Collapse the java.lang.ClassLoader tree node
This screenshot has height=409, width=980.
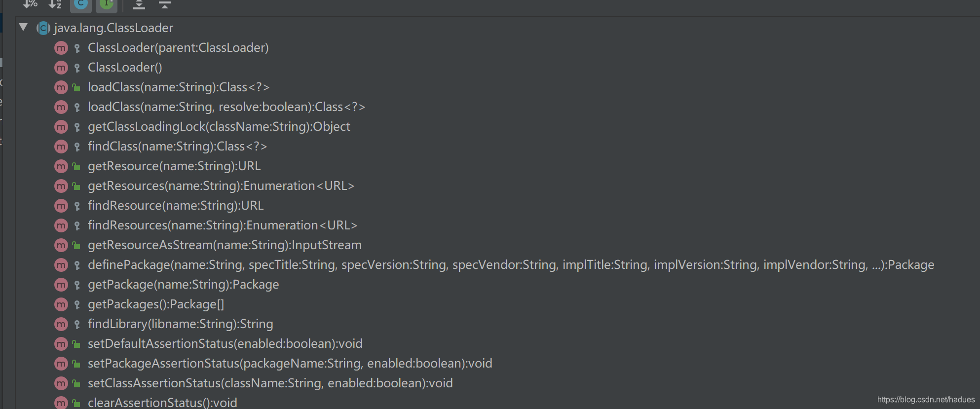click(23, 27)
